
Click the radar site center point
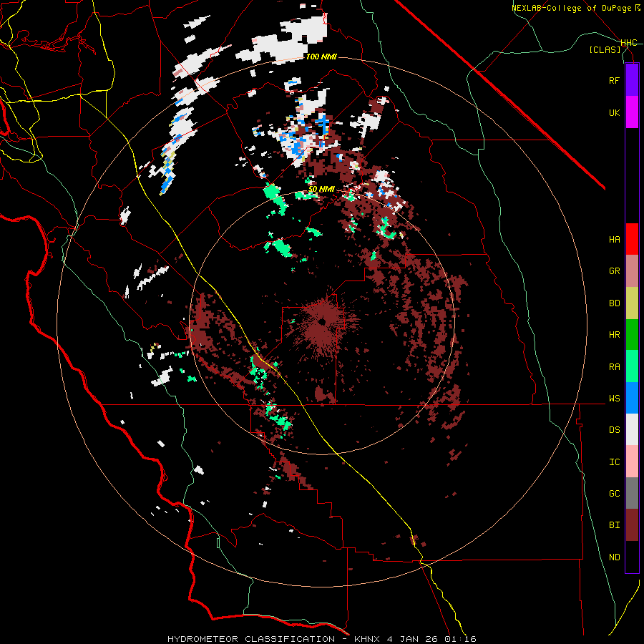click(323, 321)
